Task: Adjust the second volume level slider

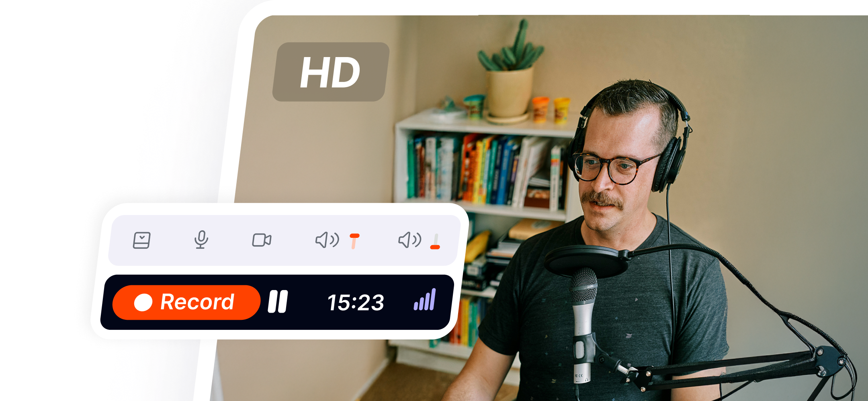Action: tap(436, 241)
